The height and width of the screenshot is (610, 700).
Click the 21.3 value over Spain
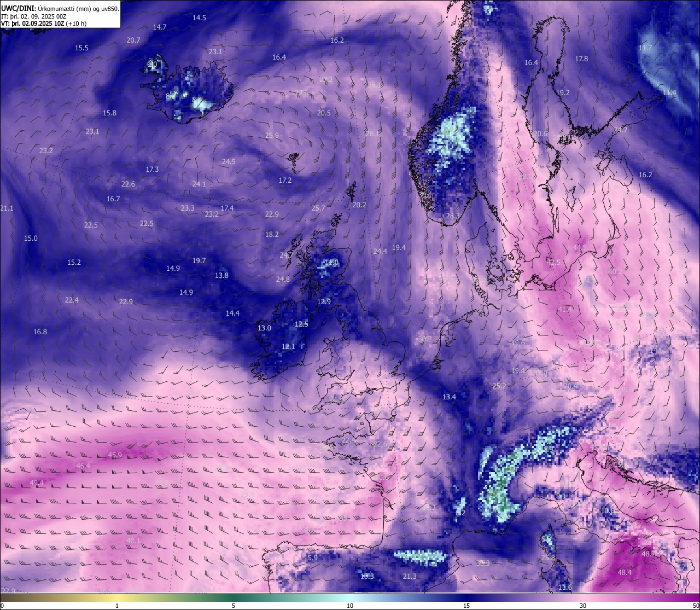(410, 576)
